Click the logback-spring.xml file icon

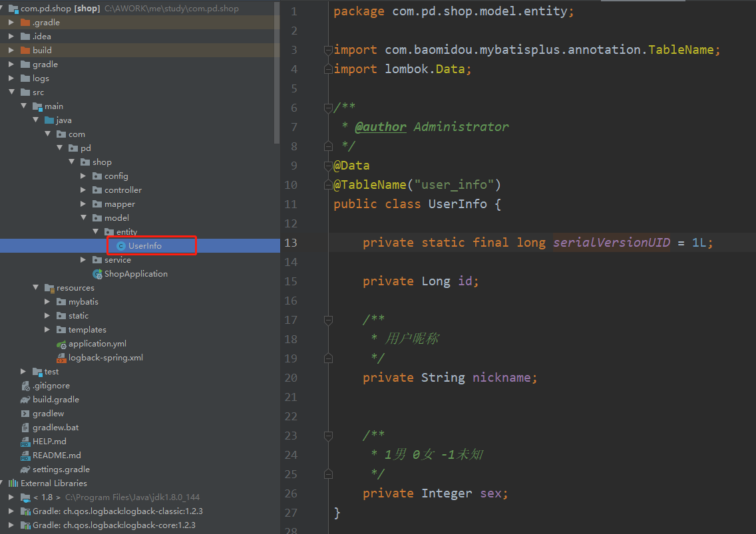61,358
